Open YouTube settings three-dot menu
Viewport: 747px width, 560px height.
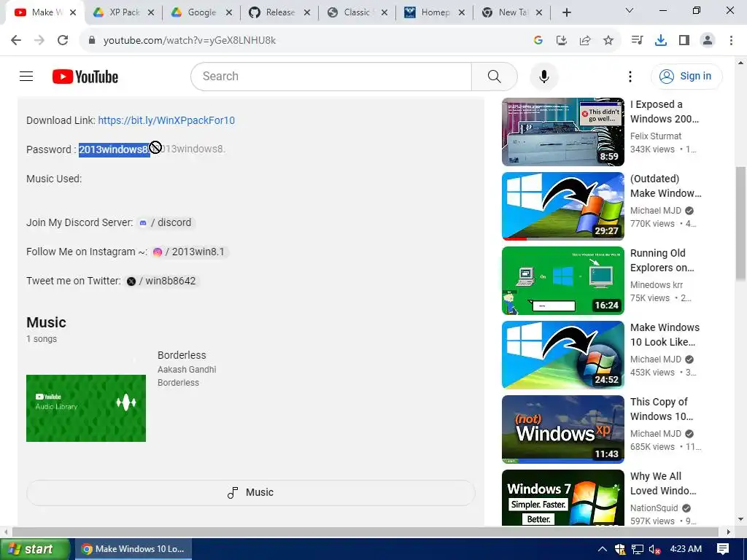click(630, 76)
